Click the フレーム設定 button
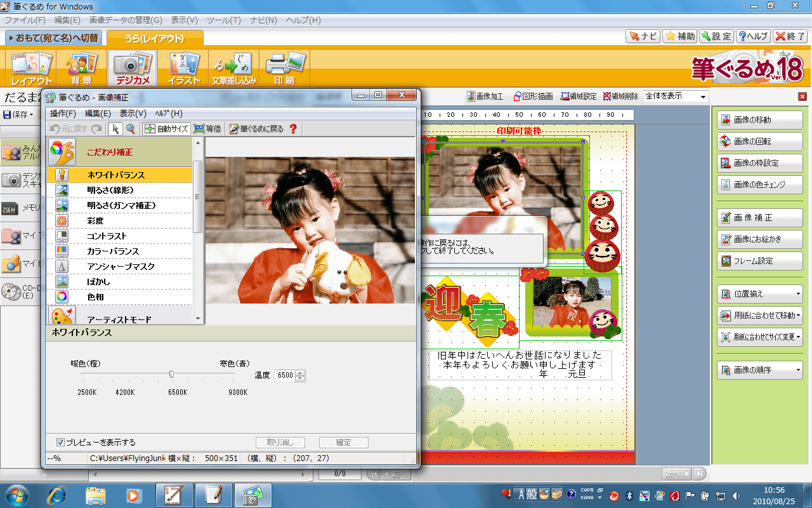The width and height of the screenshot is (812, 508). coord(760,261)
